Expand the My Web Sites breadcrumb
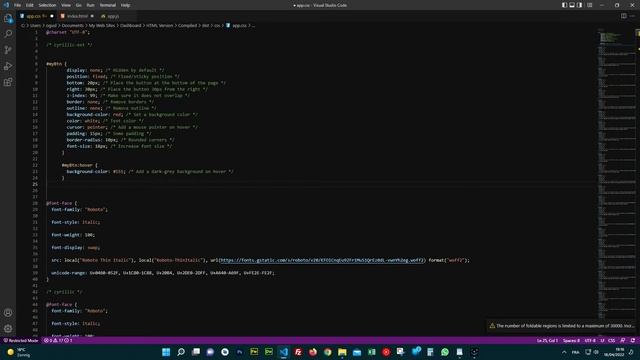 tap(102, 25)
